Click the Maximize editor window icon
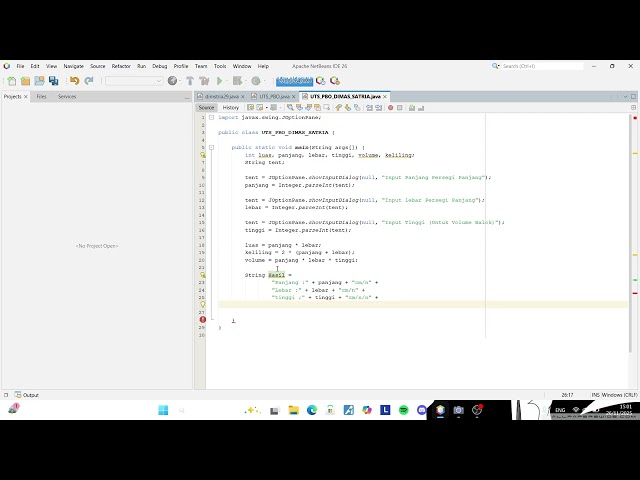 (x=633, y=97)
